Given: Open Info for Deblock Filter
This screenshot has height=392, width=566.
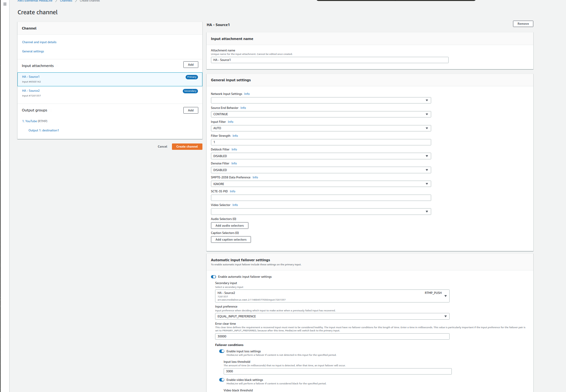Looking at the screenshot, I should click(234, 149).
